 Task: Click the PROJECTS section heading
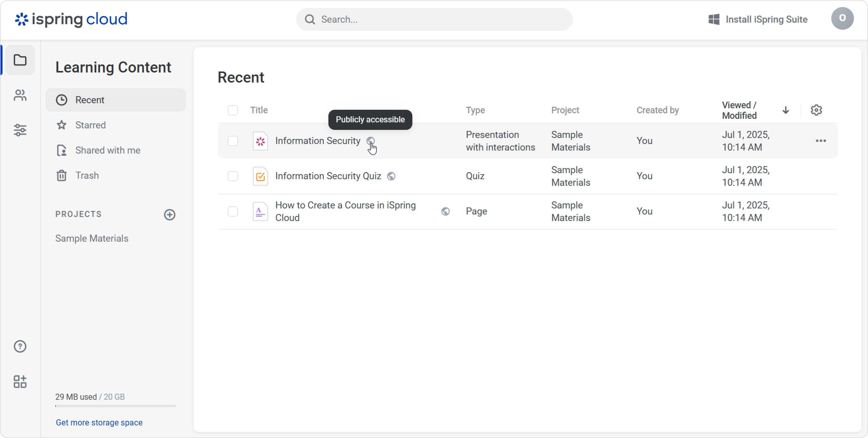(78, 214)
